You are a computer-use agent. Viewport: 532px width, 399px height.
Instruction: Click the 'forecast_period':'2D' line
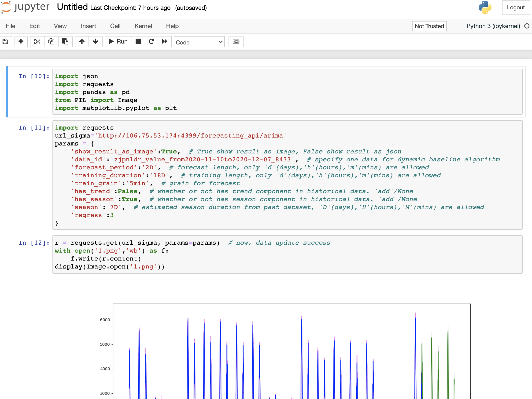tap(250, 167)
